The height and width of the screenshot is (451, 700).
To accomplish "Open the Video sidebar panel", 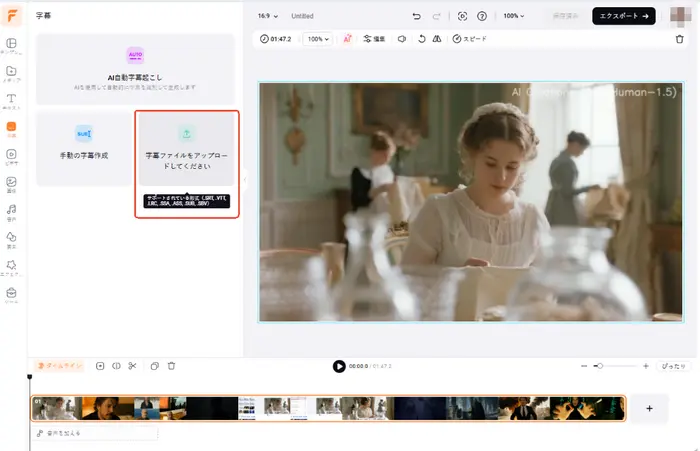I will (12, 157).
